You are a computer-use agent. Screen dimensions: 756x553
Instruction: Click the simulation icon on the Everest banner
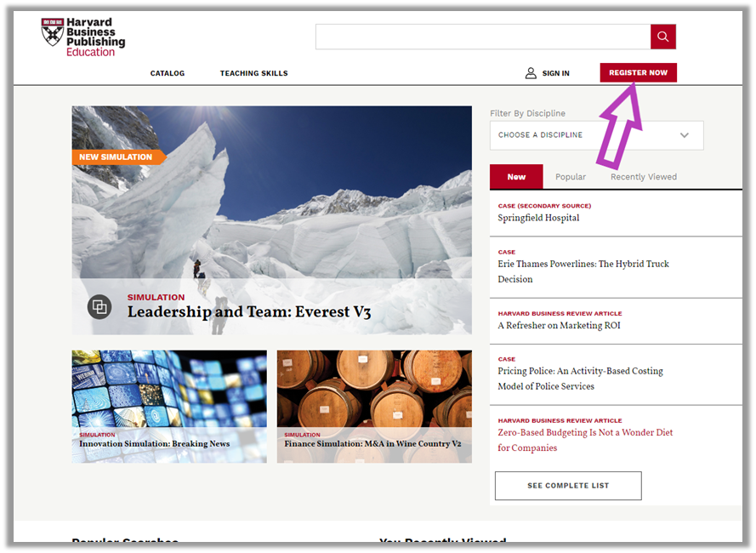click(x=99, y=306)
